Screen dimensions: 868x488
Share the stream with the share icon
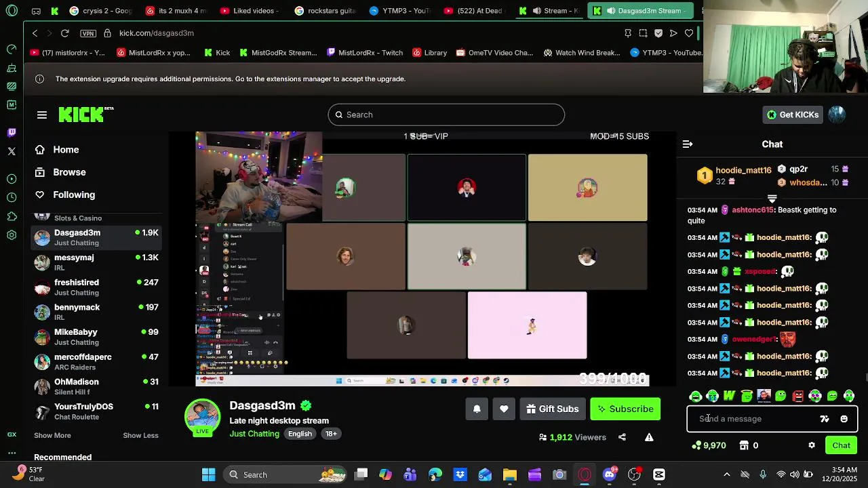coord(622,437)
